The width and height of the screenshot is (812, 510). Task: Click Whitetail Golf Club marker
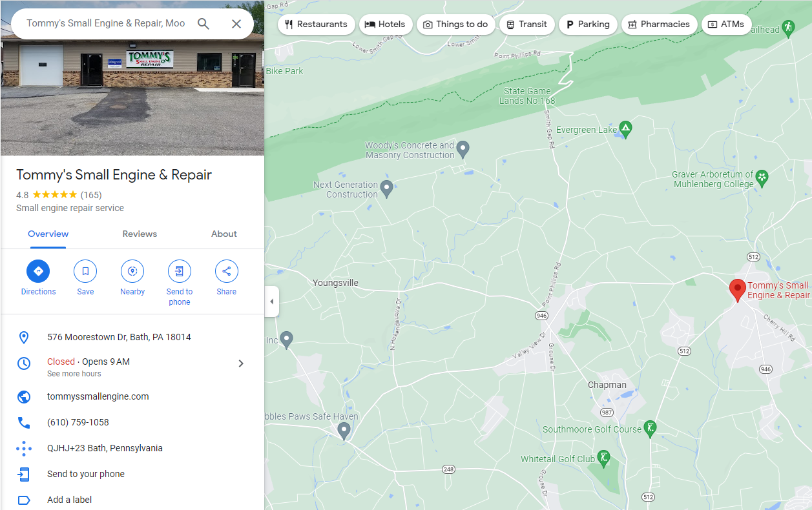pyautogui.click(x=603, y=458)
